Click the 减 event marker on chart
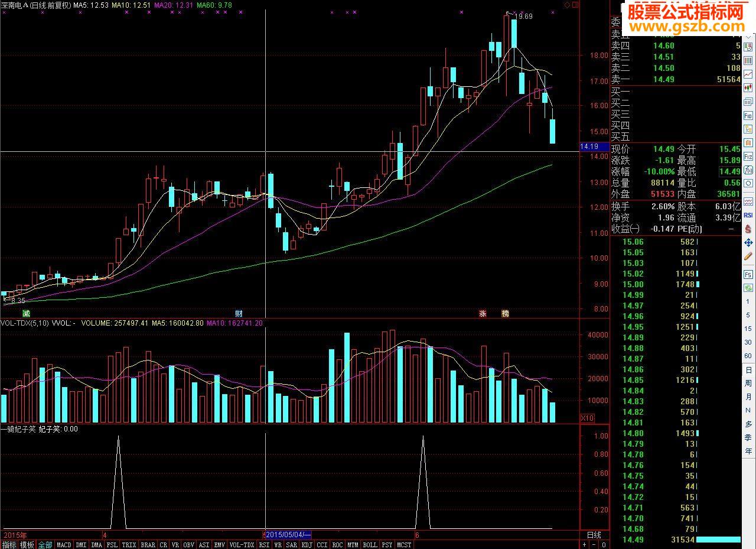756x549 pixels. (x=25, y=313)
